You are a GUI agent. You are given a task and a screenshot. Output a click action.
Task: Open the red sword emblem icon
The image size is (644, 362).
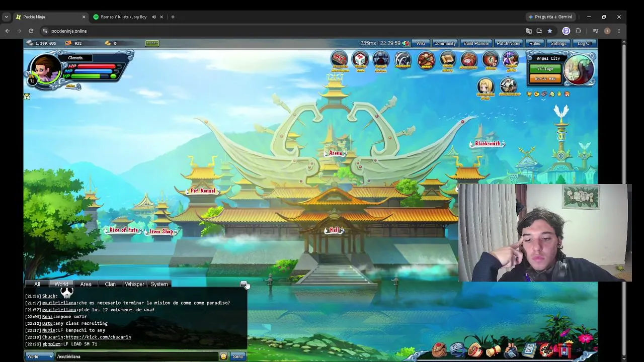click(x=546, y=350)
